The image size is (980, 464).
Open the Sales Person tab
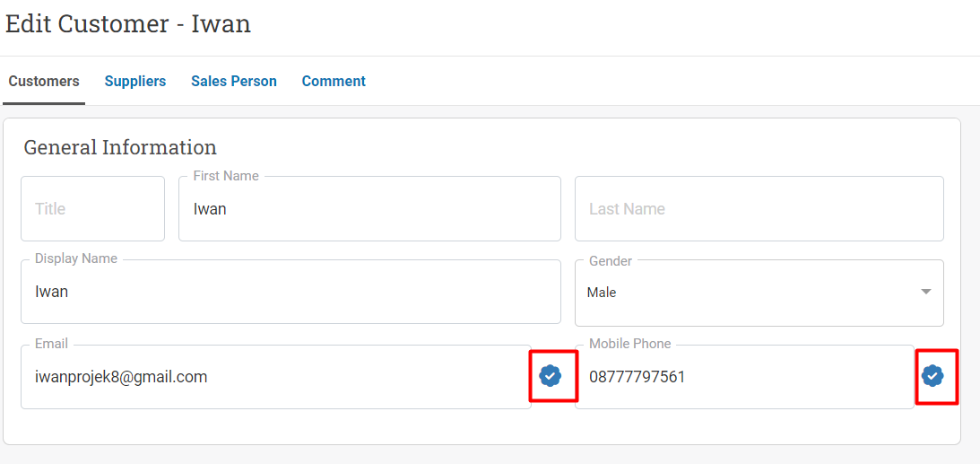[x=234, y=82]
